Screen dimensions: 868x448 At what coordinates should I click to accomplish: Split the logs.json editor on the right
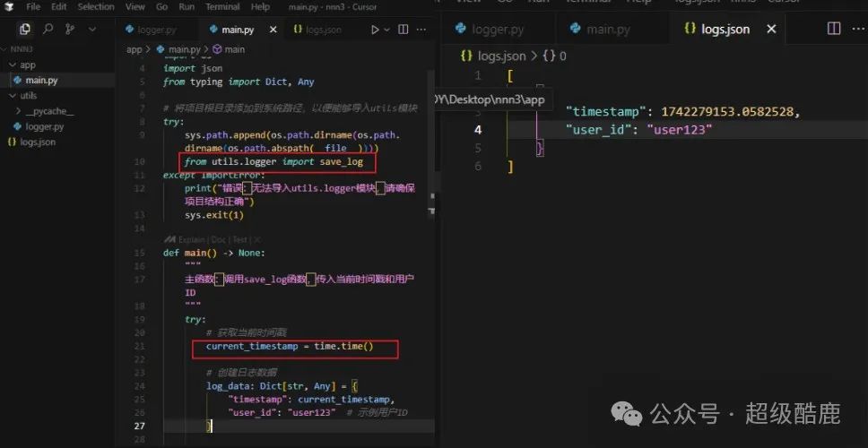[x=834, y=29]
